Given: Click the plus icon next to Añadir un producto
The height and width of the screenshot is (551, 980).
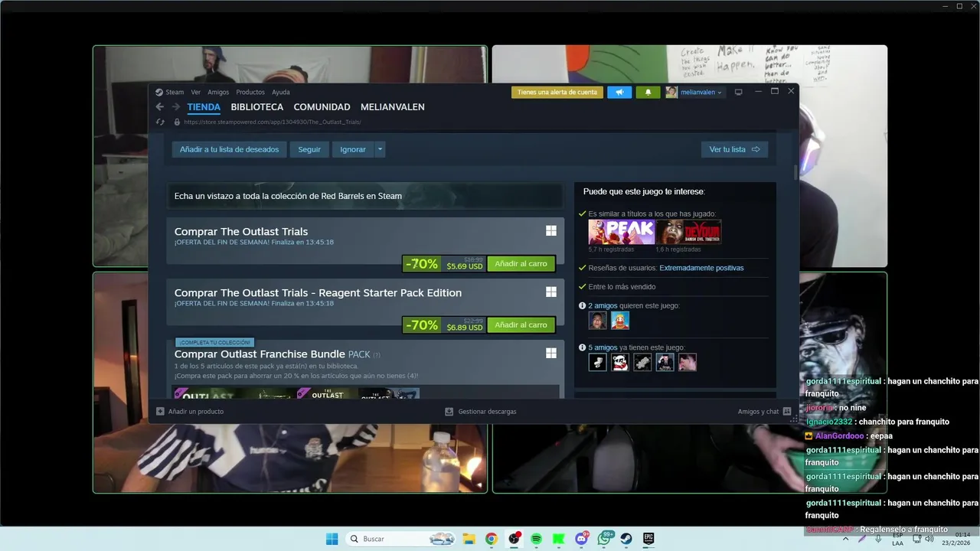Looking at the screenshot, I should pos(160,411).
